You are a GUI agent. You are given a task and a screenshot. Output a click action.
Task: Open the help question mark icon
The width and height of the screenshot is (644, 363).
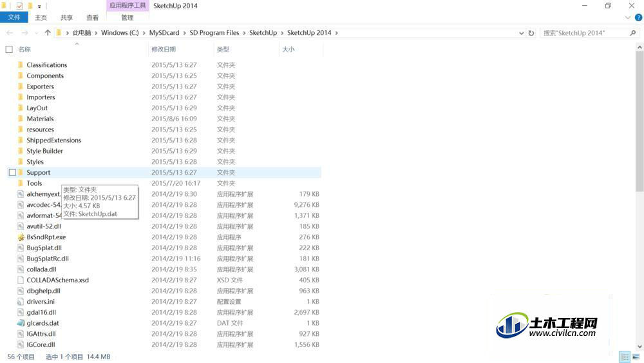click(638, 17)
